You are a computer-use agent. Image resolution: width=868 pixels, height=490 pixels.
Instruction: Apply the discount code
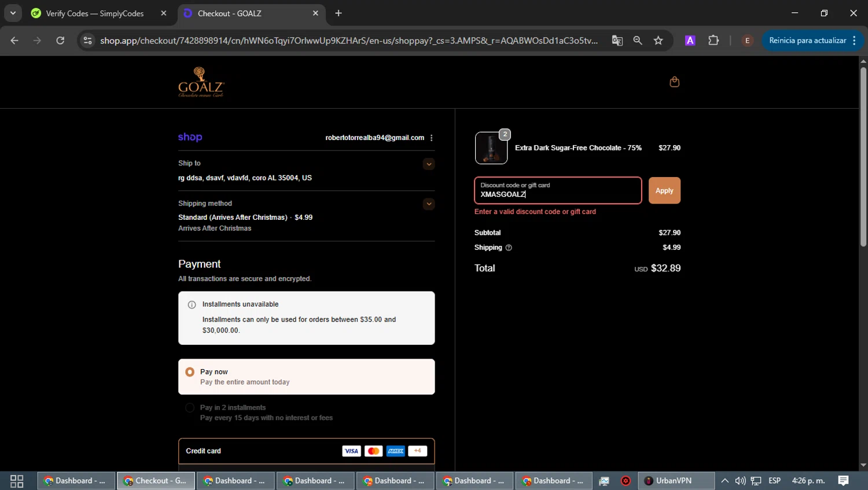[x=664, y=190]
